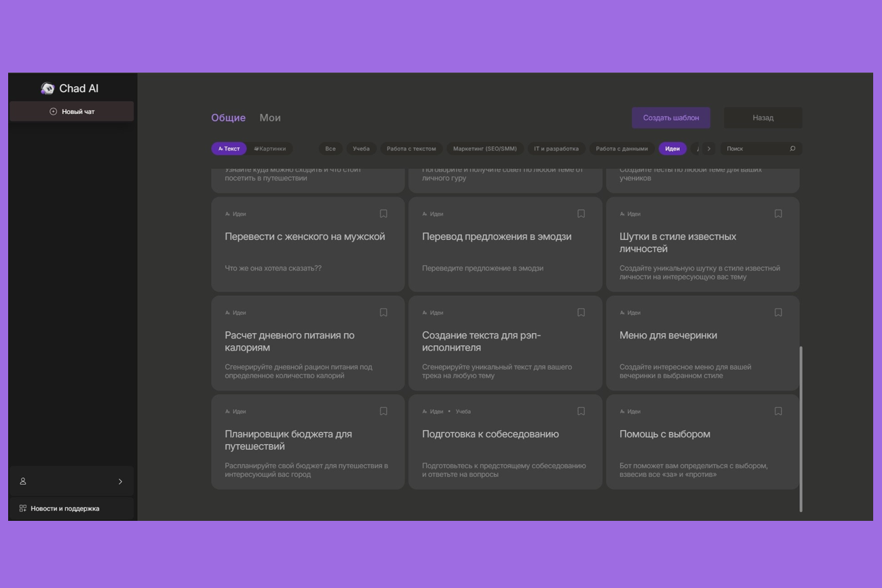Screen dimensions: 882x588
Task: Bookmark the 'Перевод предложения в эмодзи' template
Action: pyautogui.click(x=581, y=214)
